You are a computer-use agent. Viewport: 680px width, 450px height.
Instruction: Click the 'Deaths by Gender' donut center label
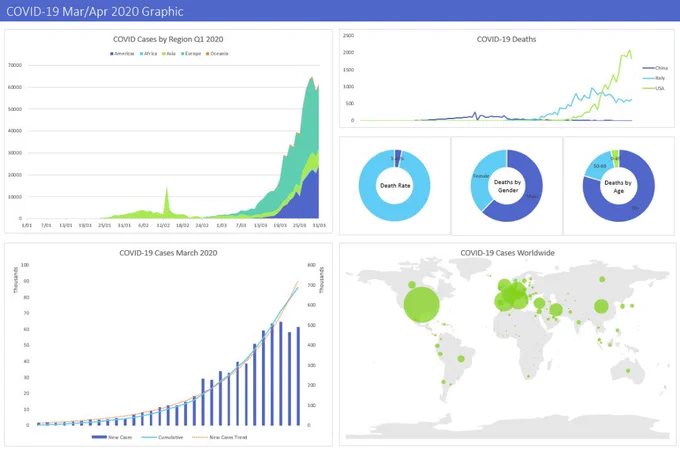tap(507, 186)
